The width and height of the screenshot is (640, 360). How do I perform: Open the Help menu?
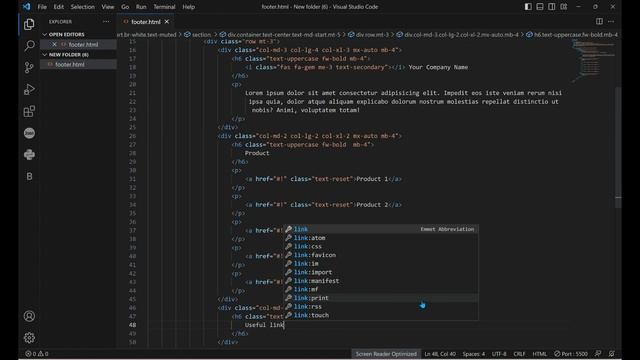[188, 7]
